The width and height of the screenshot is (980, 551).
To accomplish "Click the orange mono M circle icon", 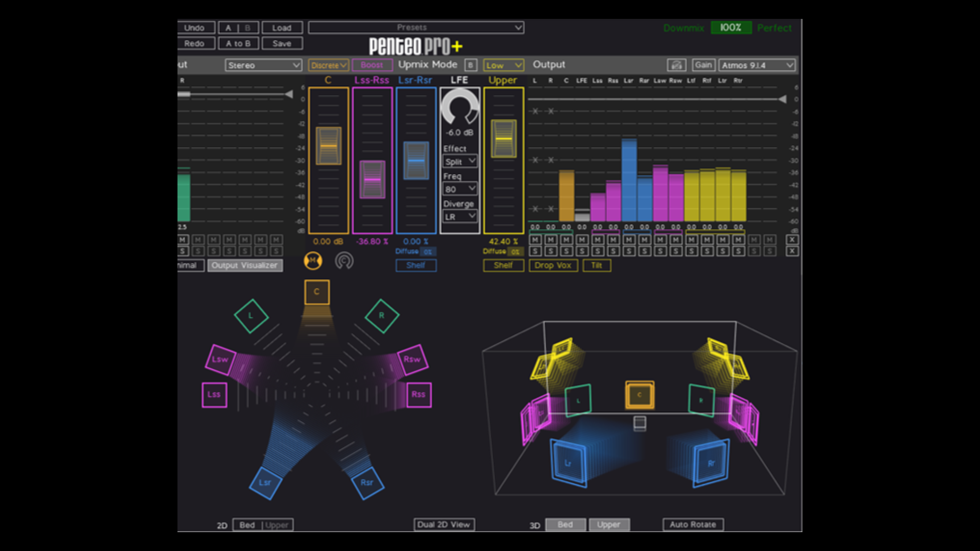I will coord(313,261).
